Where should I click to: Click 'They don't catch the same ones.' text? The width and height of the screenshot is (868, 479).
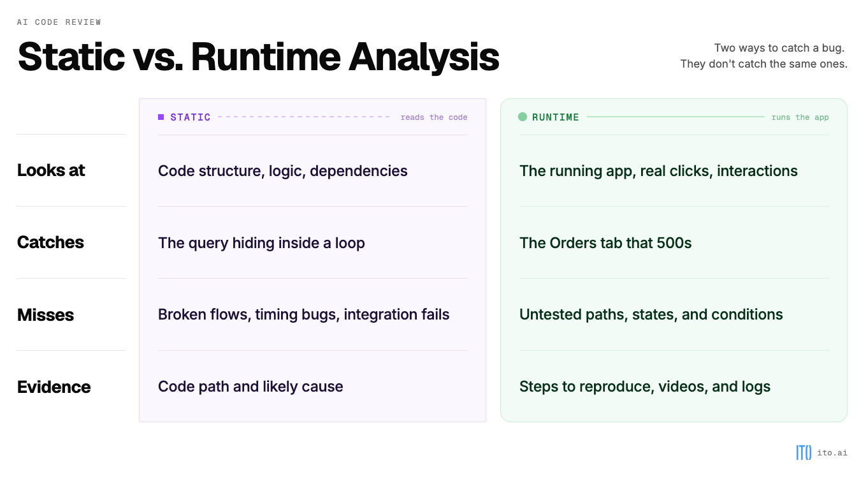pyautogui.click(x=763, y=64)
